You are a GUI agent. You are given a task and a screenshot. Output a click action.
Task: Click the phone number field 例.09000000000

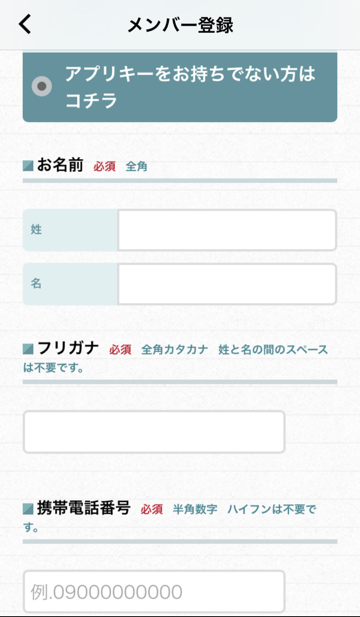click(154, 591)
